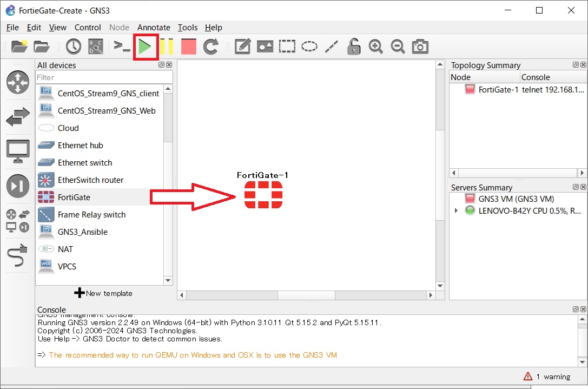
Task: Select the Draw a line tool
Action: (x=332, y=47)
